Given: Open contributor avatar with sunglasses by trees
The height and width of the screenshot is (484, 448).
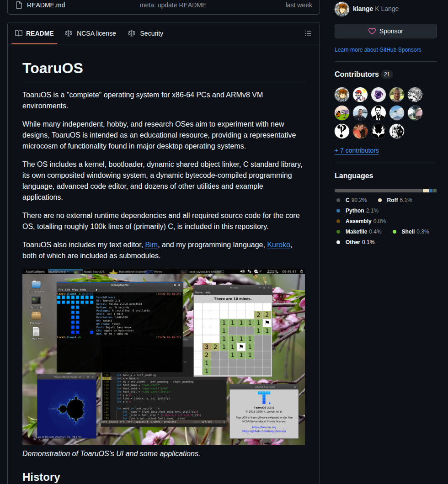Looking at the screenshot, I should coord(415,113).
